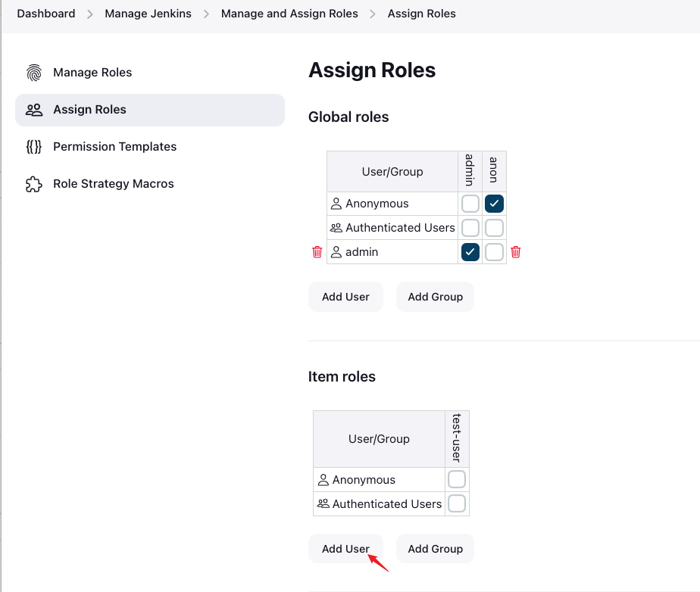Click the Anonymous label in Item roles
Screen dimensions: 700x592
click(x=364, y=480)
